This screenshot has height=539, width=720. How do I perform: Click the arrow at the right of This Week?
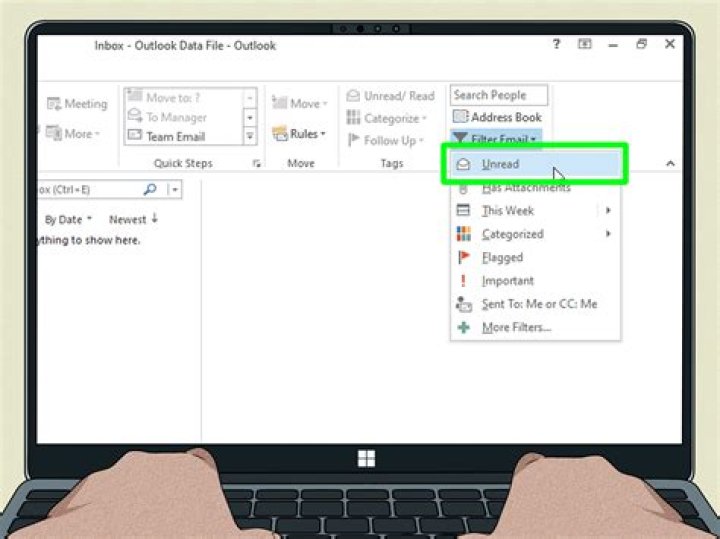click(608, 210)
